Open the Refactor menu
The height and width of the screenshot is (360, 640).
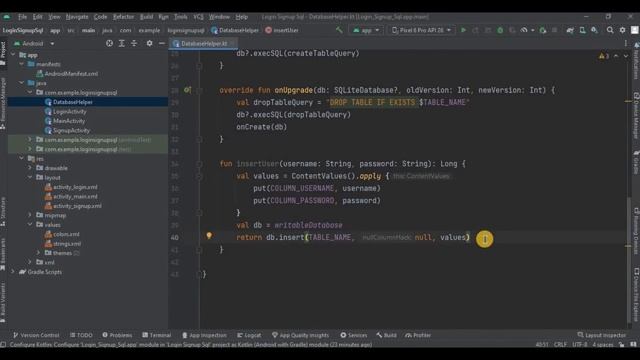click(x=123, y=17)
